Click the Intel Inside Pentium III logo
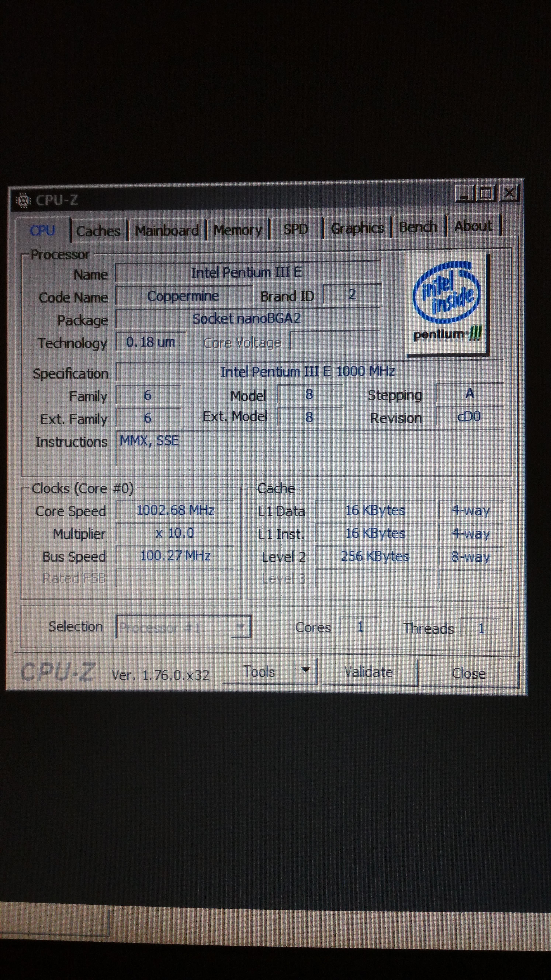551x980 pixels. coord(447,304)
